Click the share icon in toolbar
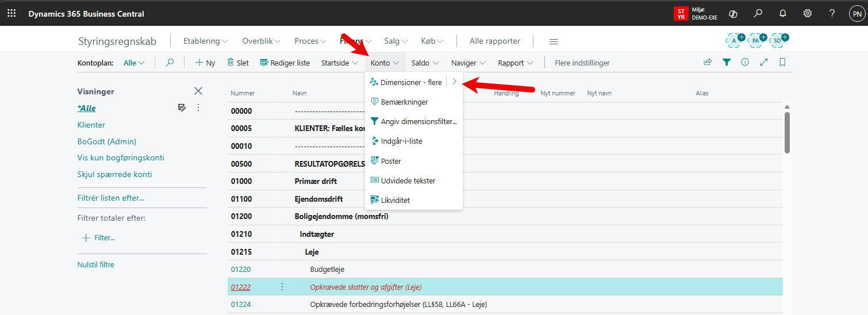Screen dimensions: 868x315 pyautogui.click(x=708, y=63)
